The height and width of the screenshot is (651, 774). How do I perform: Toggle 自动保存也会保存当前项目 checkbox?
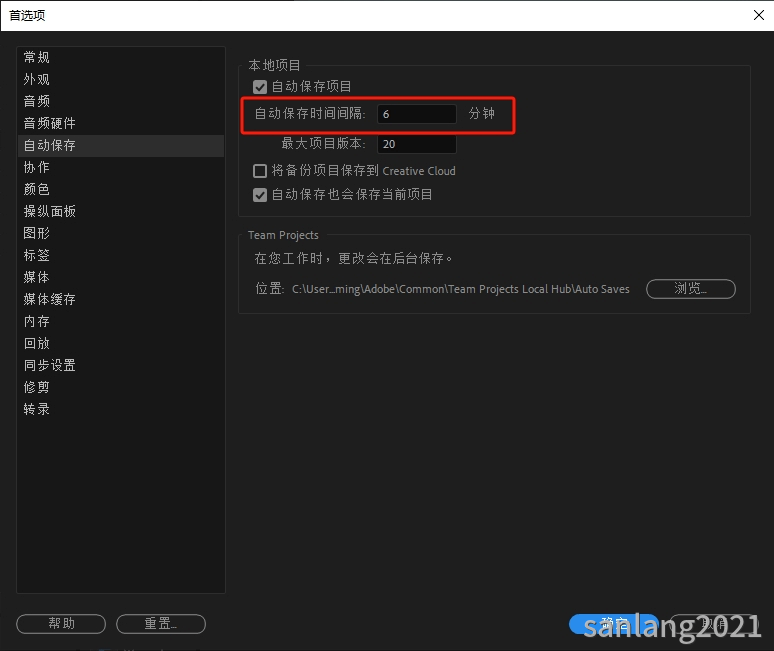[x=260, y=194]
